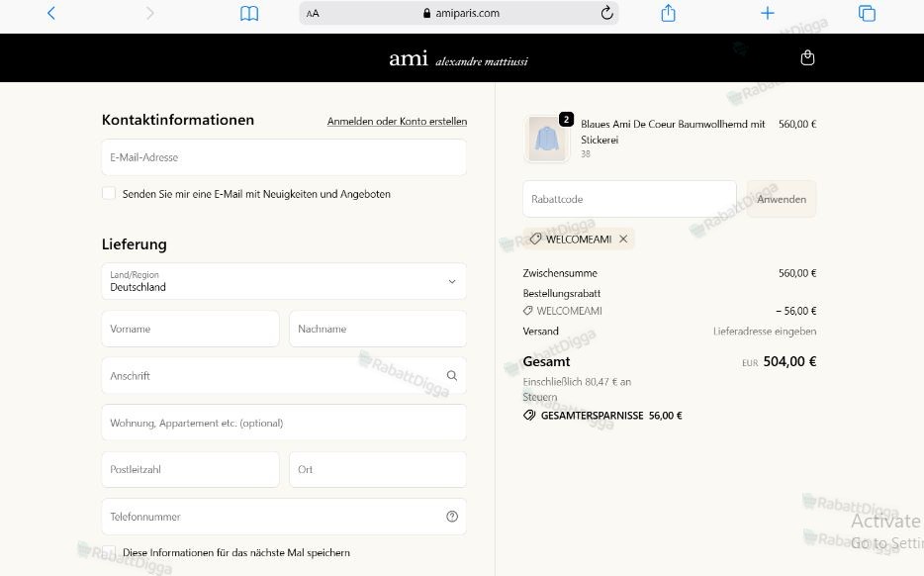The width and height of the screenshot is (924, 576).
Task: Focus the E-Mail-Adresse field
Action: [x=284, y=157]
